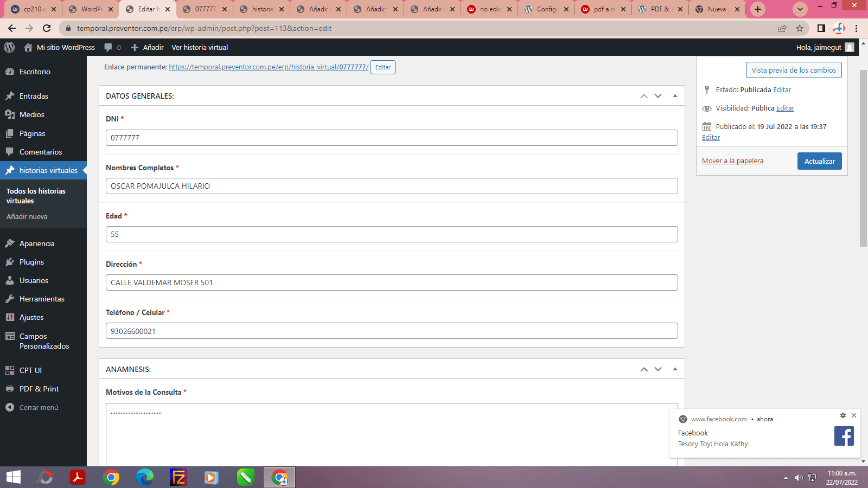Open new browser tab

(758, 9)
